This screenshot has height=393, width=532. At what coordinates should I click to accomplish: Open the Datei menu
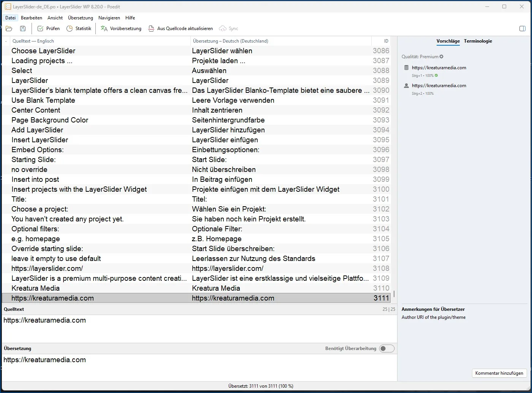click(x=11, y=18)
